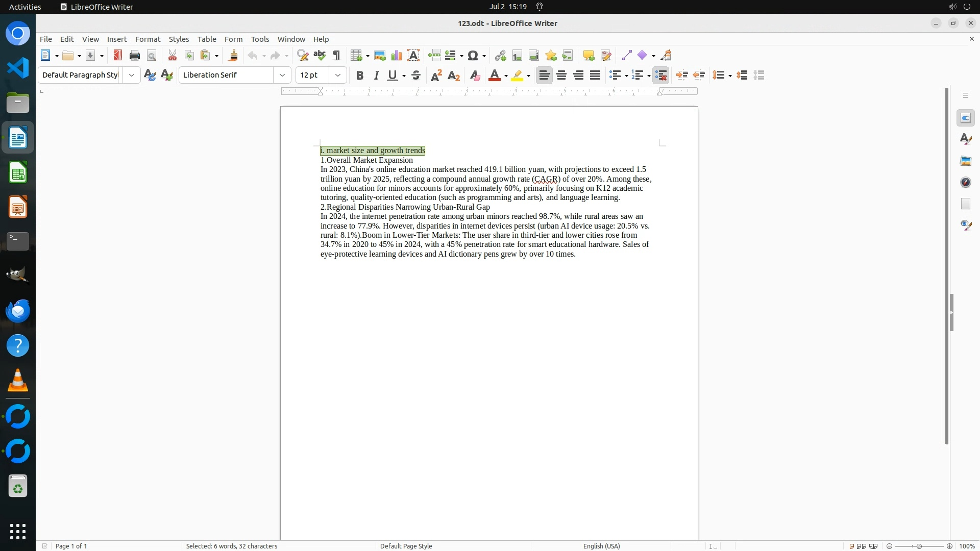
Task: Open the Format menu
Action: (x=148, y=39)
